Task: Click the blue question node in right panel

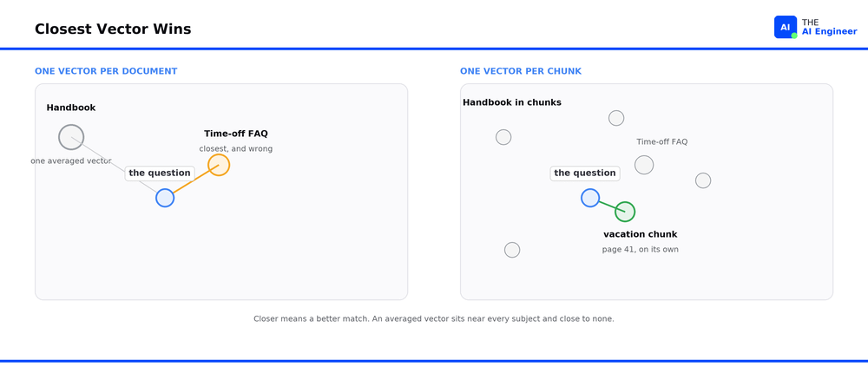Action: click(590, 198)
